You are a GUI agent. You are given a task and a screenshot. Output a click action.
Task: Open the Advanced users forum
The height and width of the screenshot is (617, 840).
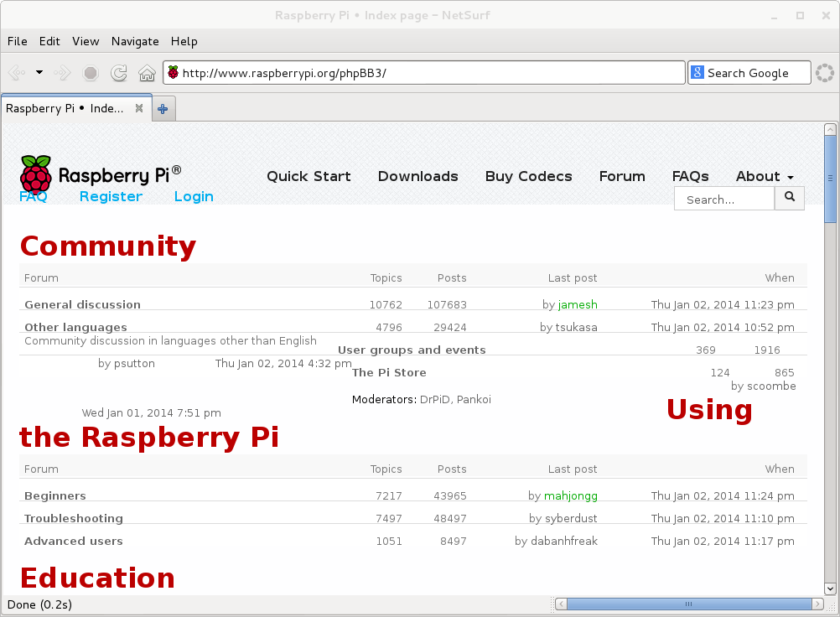click(74, 541)
